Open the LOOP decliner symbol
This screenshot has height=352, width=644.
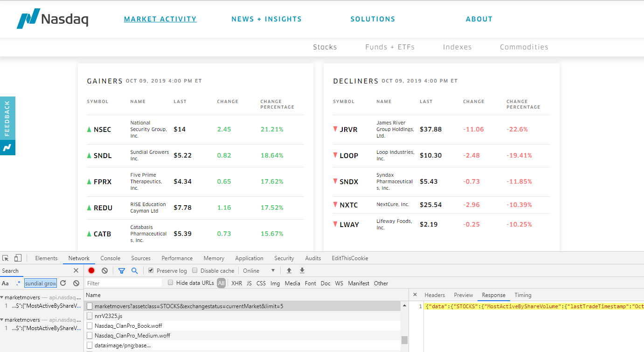pyautogui.click(x=349, y=156)
